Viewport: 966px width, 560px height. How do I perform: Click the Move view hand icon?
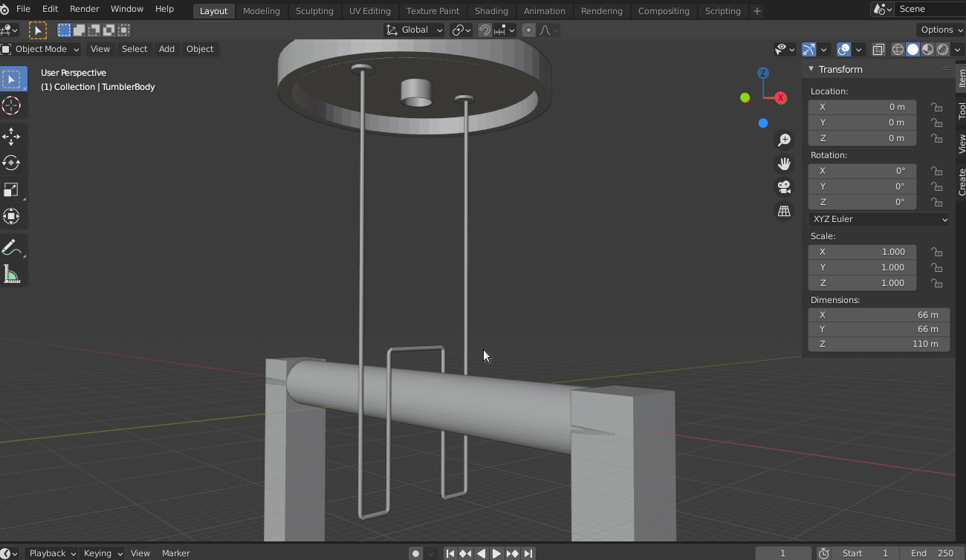pos(784,163)
